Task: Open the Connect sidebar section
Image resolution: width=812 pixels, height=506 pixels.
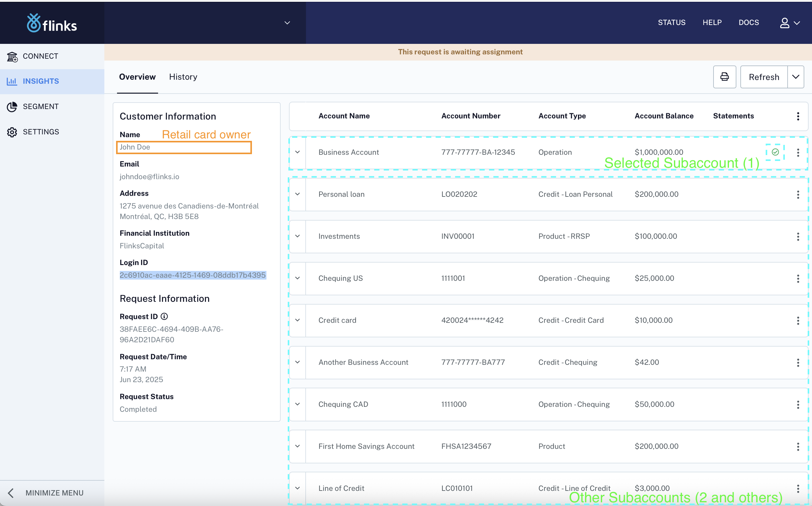Action: pyautogui.click(x=40, y=56)
